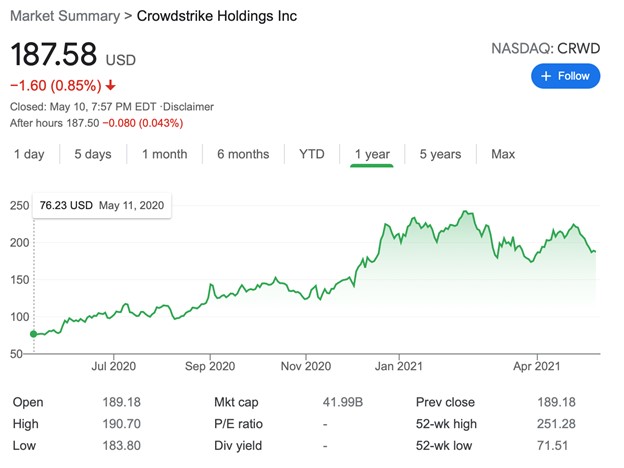Select the 5 days range tab
The width and height of the screenshot is (624, 468).
[92, 154]
